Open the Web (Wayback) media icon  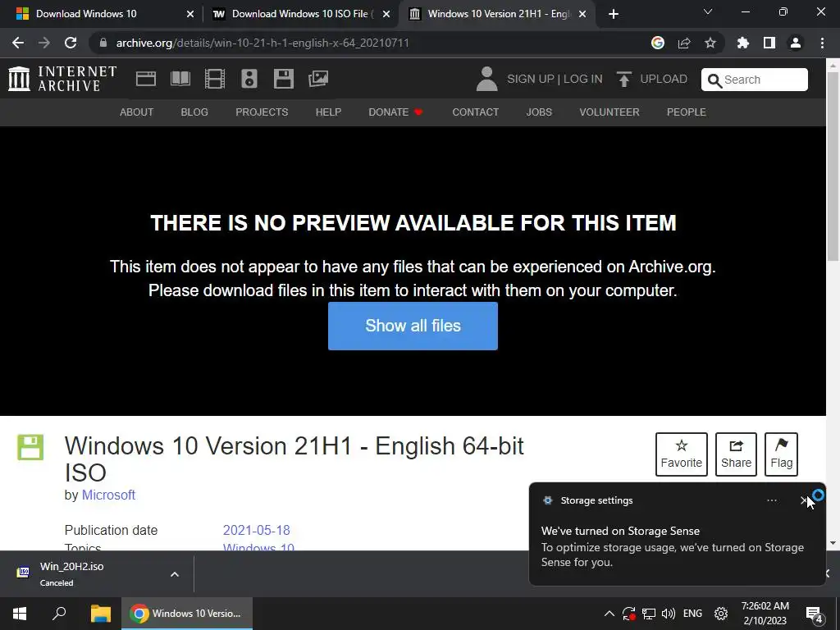tap(146, 79)
